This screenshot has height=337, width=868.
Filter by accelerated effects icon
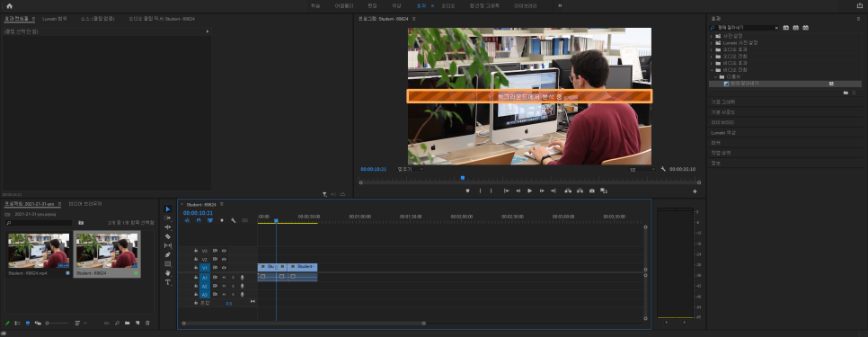[785, 28]
